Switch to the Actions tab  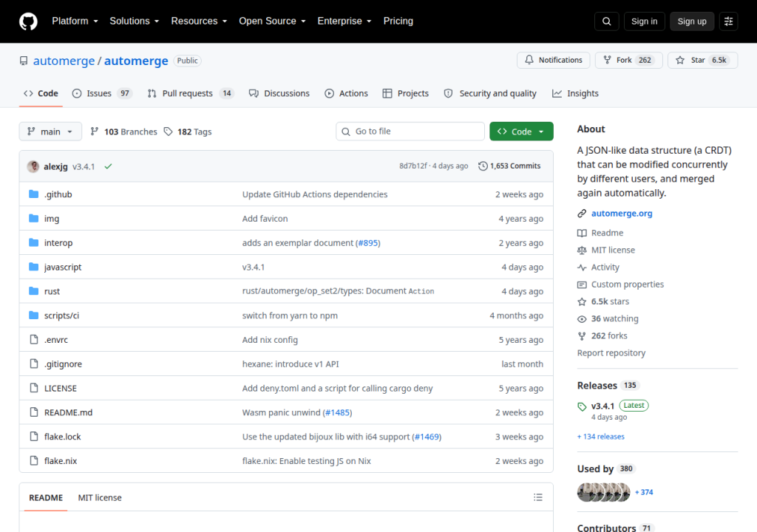346,93
